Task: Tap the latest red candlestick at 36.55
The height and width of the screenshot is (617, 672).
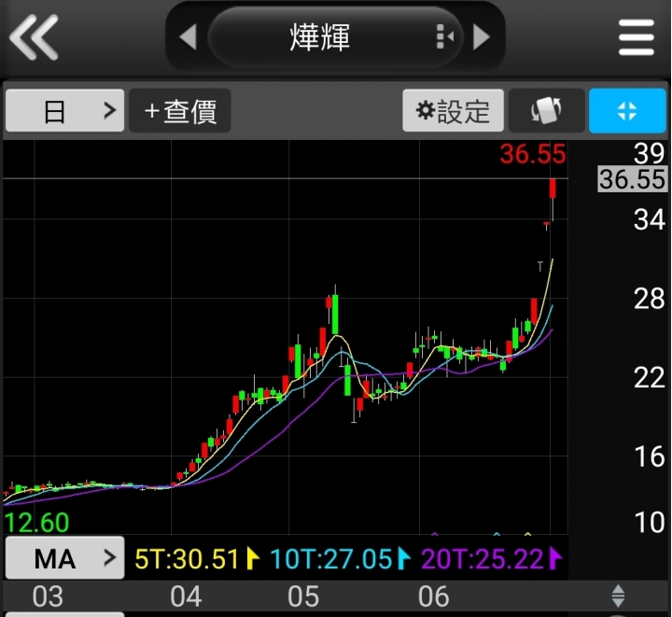Action: (x=553, y=189)
